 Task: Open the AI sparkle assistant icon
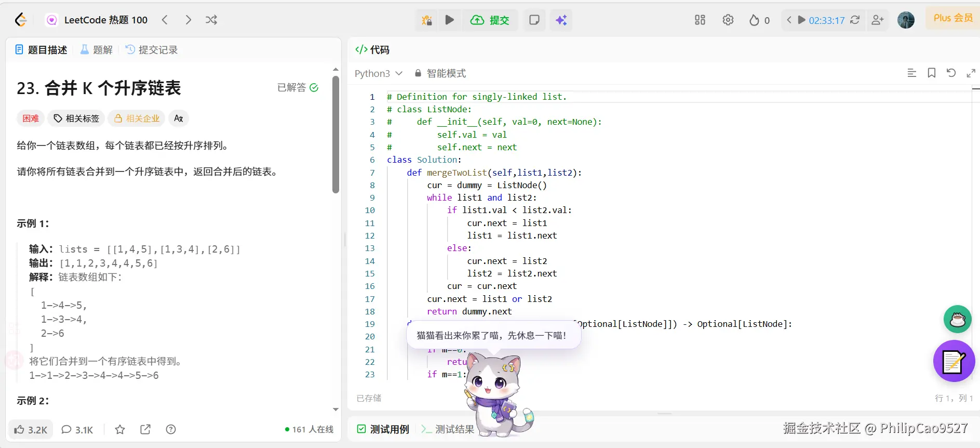pos(561,20)
